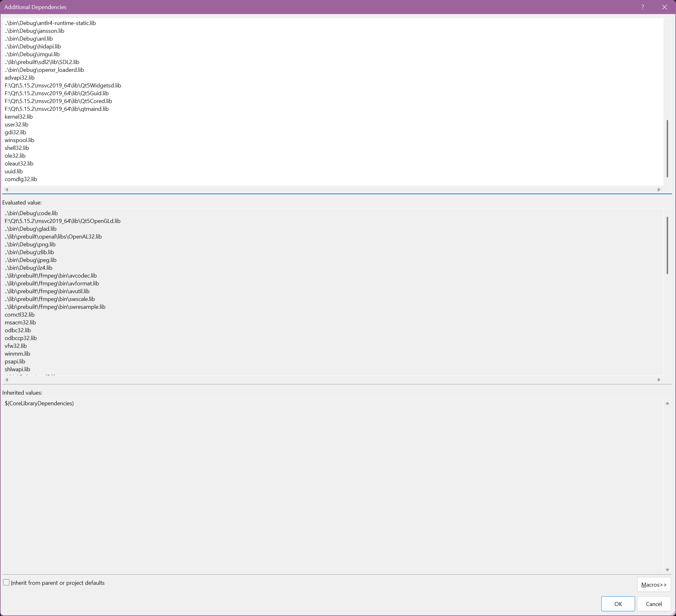Image resolution: width=676 pixels, height=616 pixels.
Task: Click odbc32.lib in Evaluated value
Action: coord(18,330)
